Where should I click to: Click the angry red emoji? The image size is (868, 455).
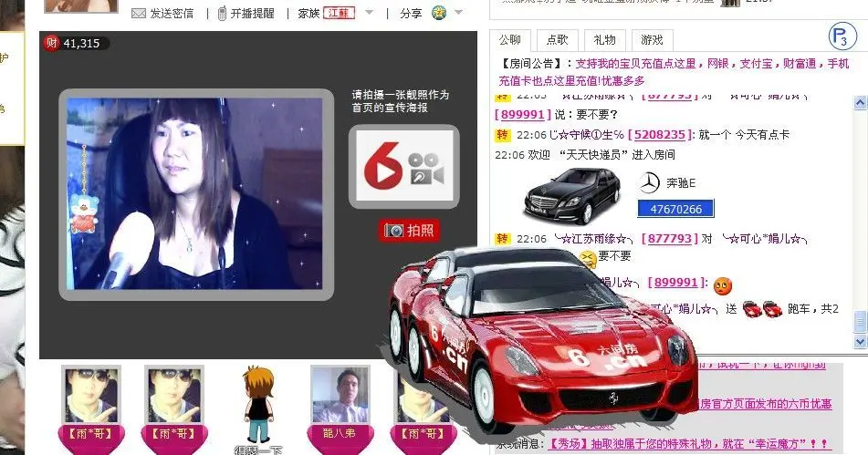coord(722,285)
